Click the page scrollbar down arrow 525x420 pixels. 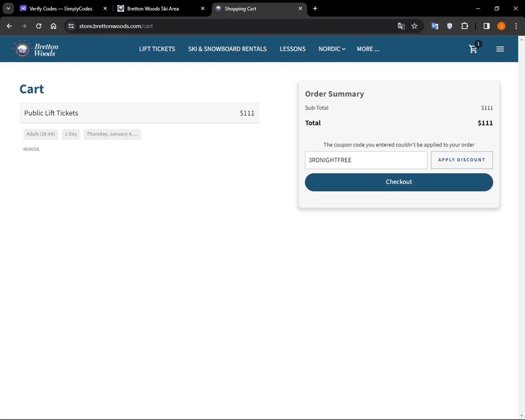point(521,416)
